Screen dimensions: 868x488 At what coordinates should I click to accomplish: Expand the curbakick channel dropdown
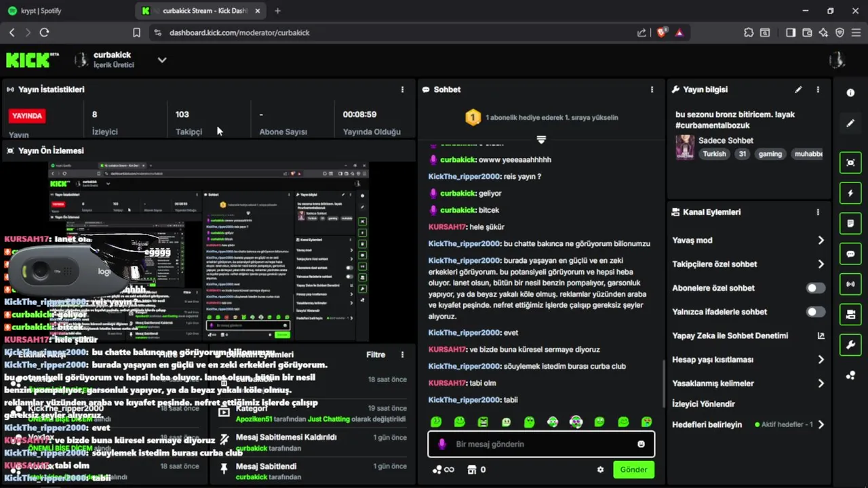coord(162,60)
